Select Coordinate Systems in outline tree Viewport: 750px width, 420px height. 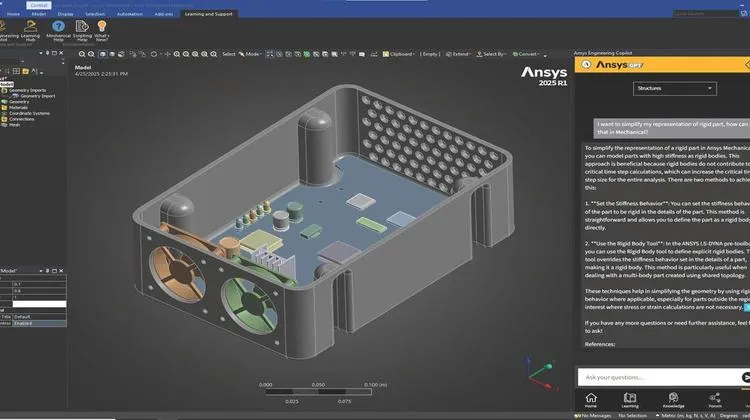point(29,113)
